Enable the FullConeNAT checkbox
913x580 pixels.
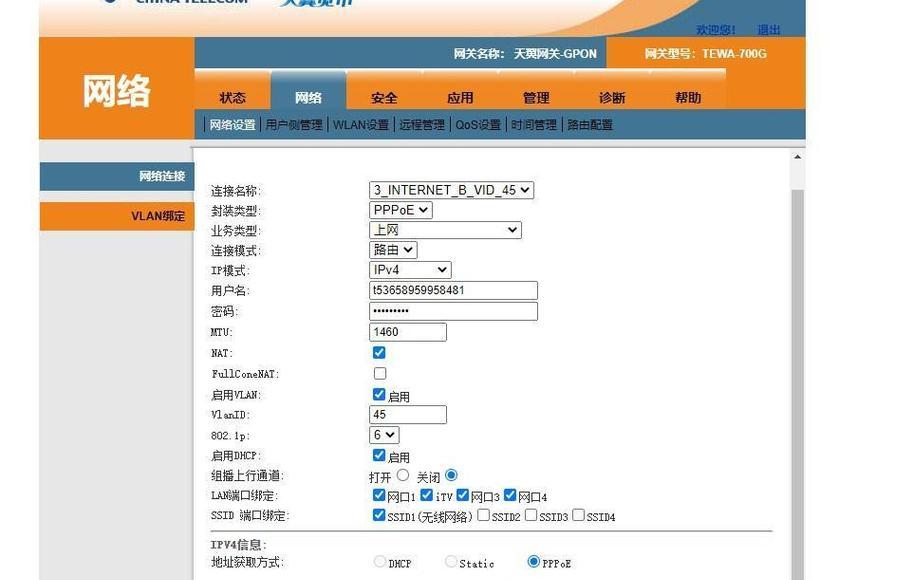click(380, 373)
